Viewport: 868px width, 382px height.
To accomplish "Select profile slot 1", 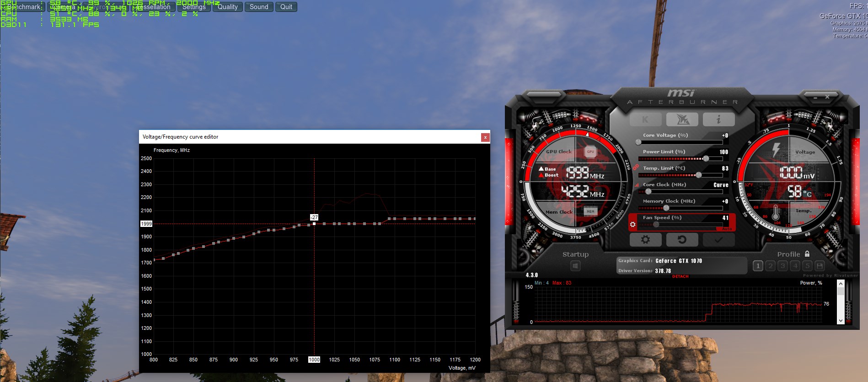I will click(x=758, y=266).
